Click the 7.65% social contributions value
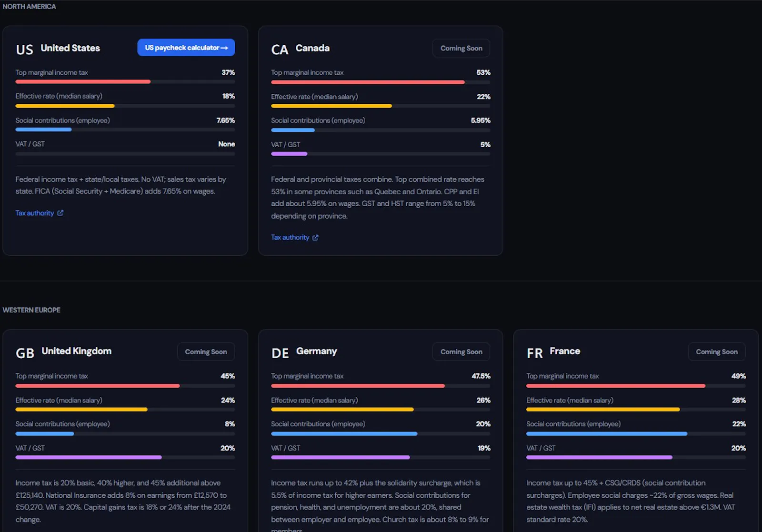 pyautogui.click(x=226, y=120)
